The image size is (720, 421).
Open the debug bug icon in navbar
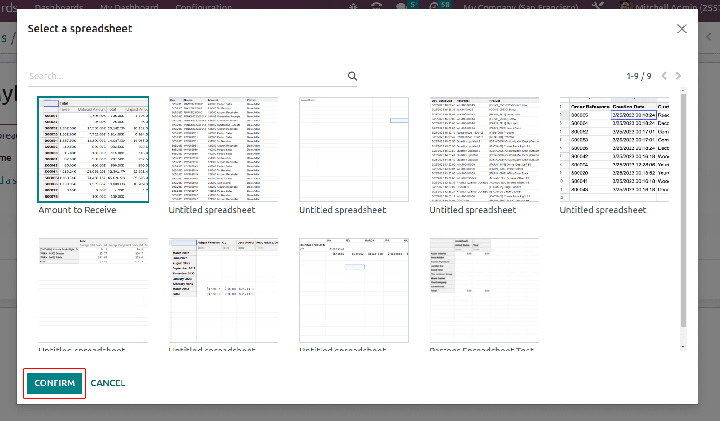click(x=353, y=6)
